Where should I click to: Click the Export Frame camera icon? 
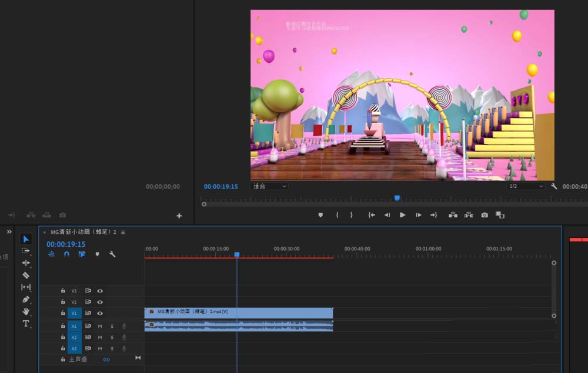485,215
